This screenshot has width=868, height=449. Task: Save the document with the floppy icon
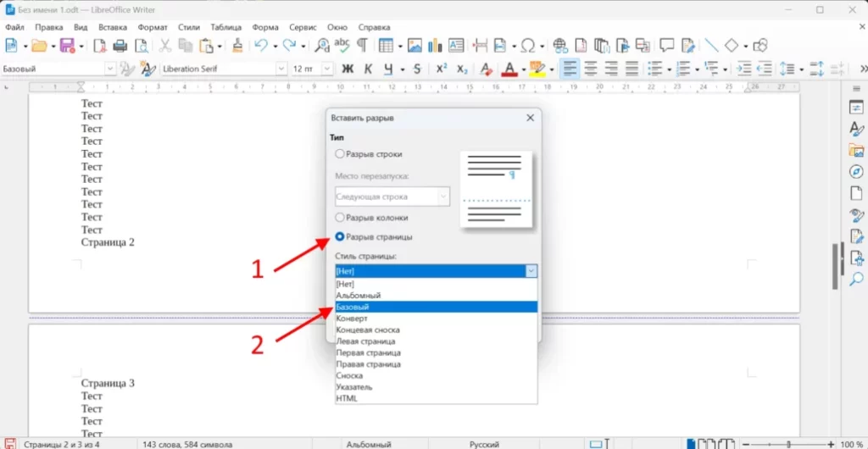click(68, 46)
